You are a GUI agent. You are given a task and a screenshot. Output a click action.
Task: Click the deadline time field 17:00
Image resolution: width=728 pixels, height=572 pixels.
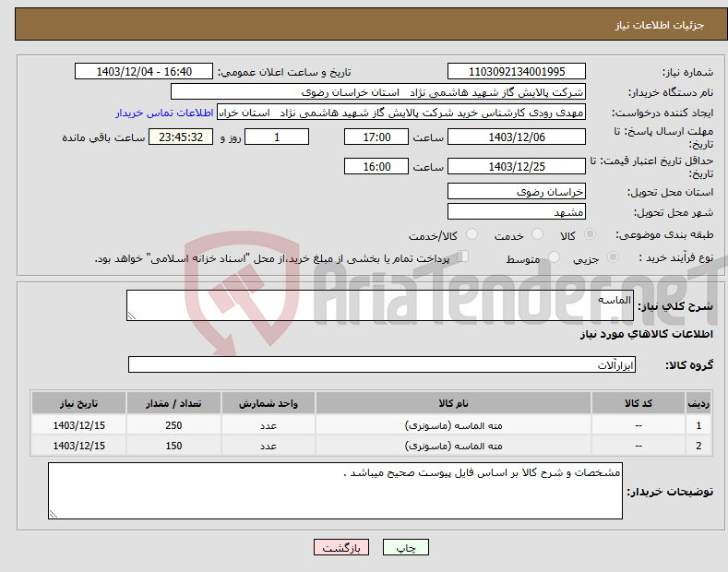[376, 137]
